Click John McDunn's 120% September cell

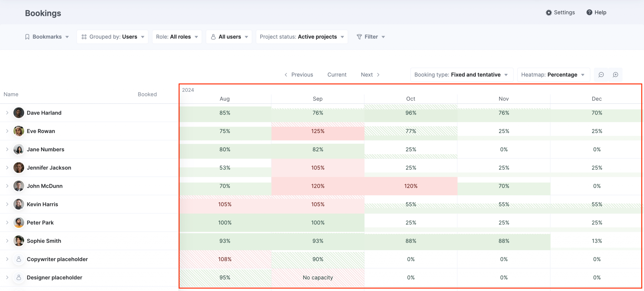click(318, 186)
